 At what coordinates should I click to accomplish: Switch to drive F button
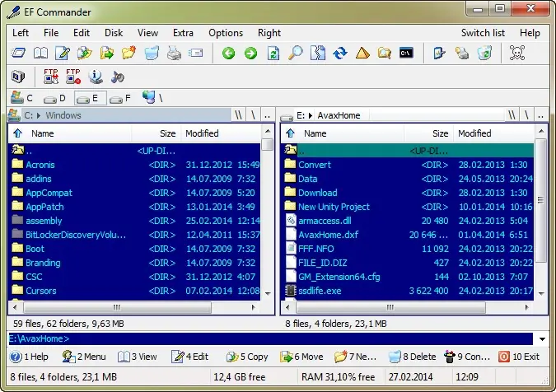click(x=120, y=98)
